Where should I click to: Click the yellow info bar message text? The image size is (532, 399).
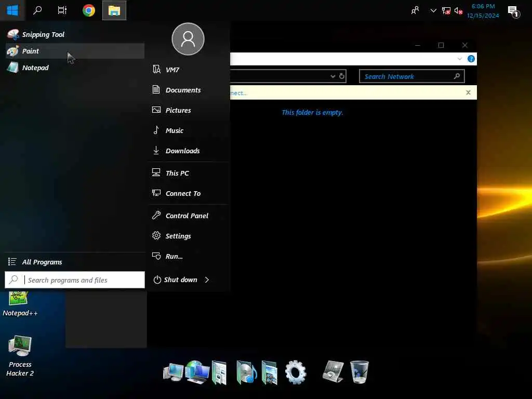pos(239,93)
